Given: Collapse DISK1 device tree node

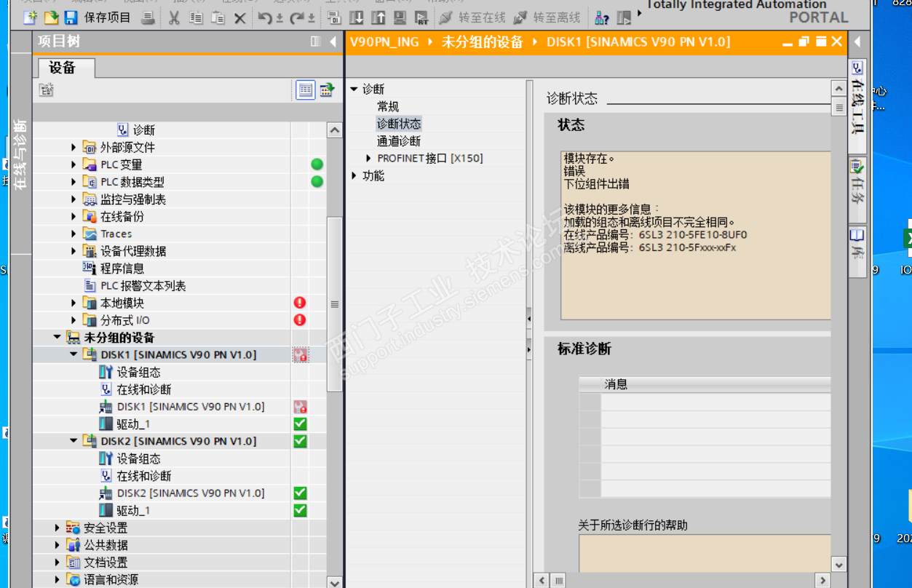Looking at the screenshot, I should [x=74, y=354].
